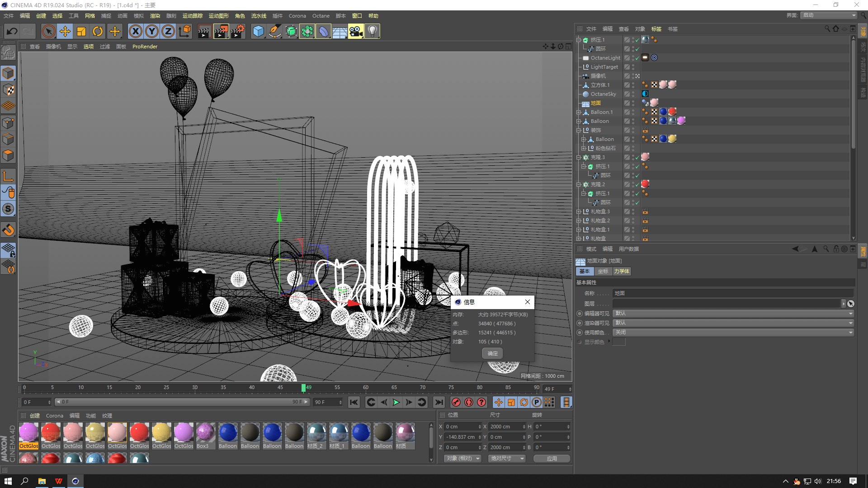The image size is (868, 488).
Task: Click the Undo arrow icon
Action: click(12, 31)
